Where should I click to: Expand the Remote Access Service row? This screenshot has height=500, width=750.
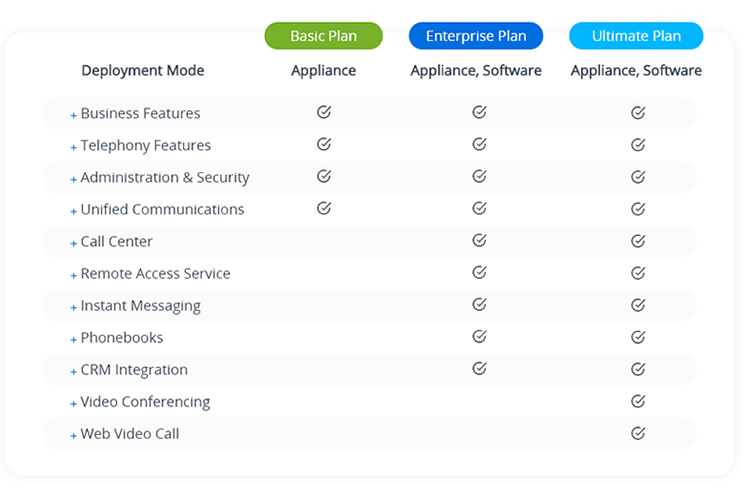(x=74, y=275)
